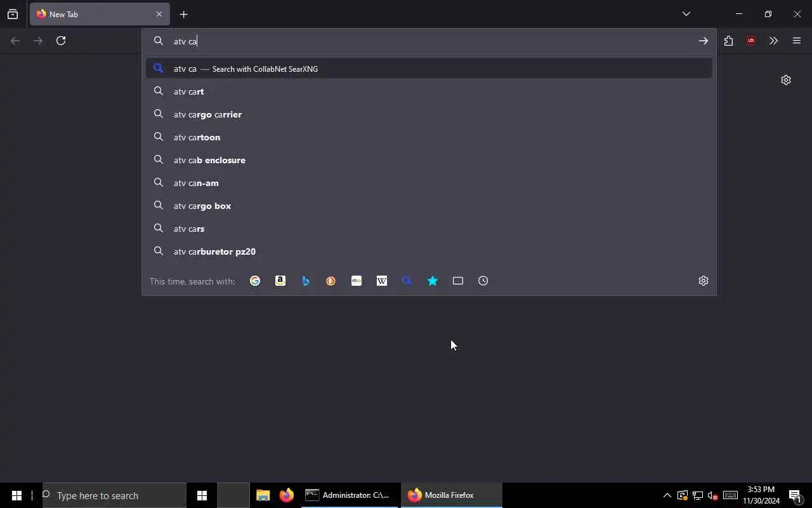Image resolution: width=812 pixels, height=508 pixels.
Task: Reload the current page
Action: [x=61, y=41]
